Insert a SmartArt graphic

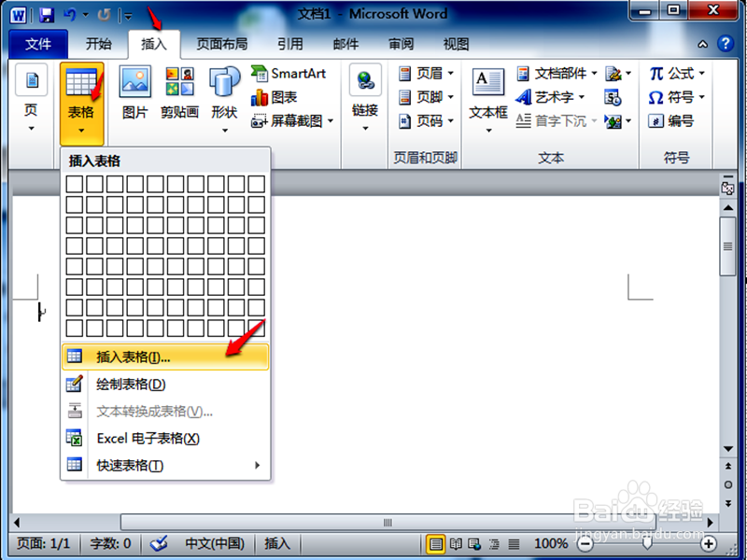289,74
